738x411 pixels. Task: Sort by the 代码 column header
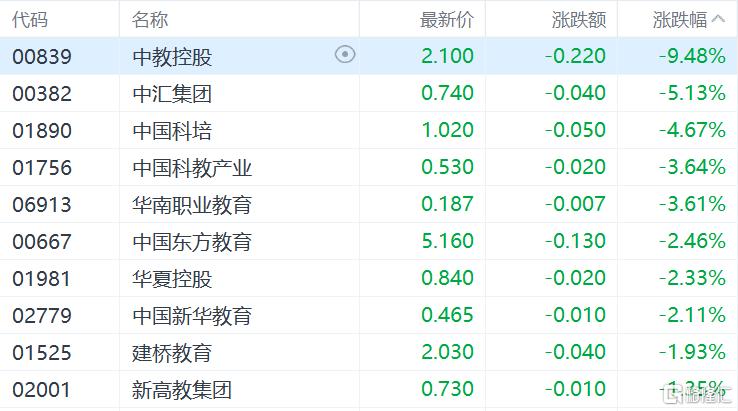[x=30, y=20]
